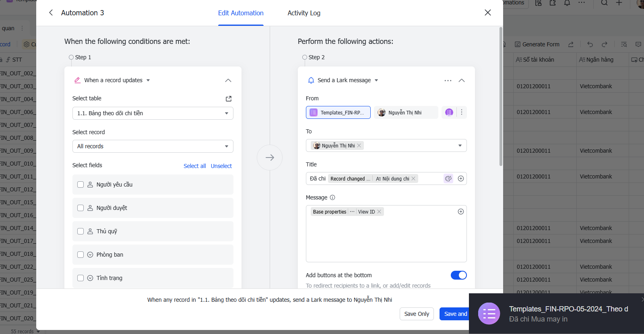Remove Nguyễn Thị Nhi from the To field
Screen dimensions: 644x334
[x=359, y=145]
